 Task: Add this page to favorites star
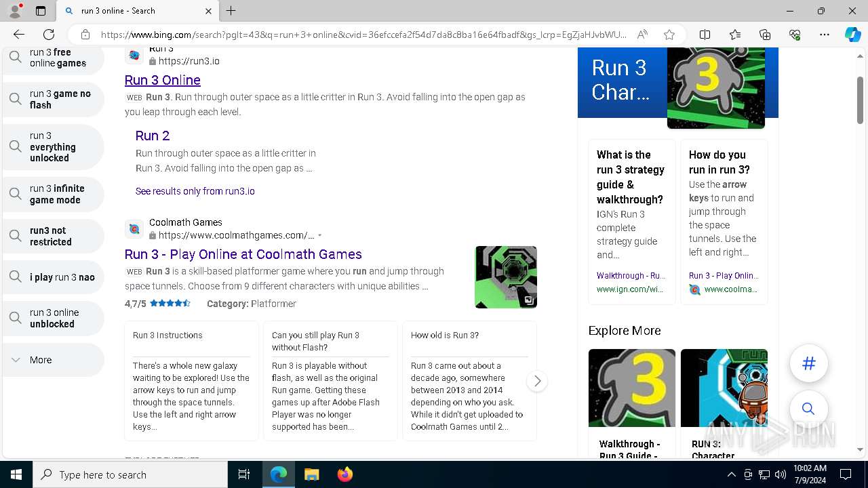tap(669, 35)
